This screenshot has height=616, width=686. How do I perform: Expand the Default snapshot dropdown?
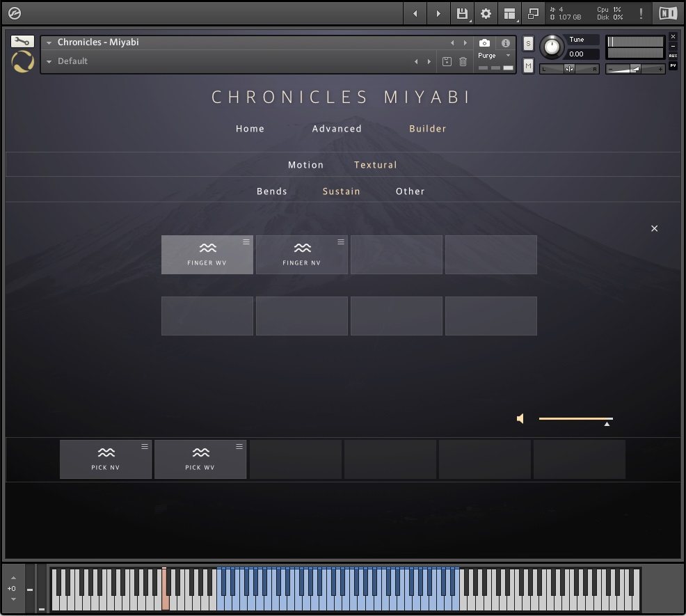49,62
